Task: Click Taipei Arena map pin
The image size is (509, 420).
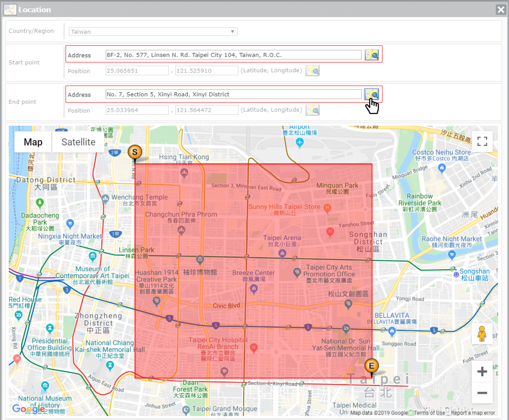Action: (282, 254)
